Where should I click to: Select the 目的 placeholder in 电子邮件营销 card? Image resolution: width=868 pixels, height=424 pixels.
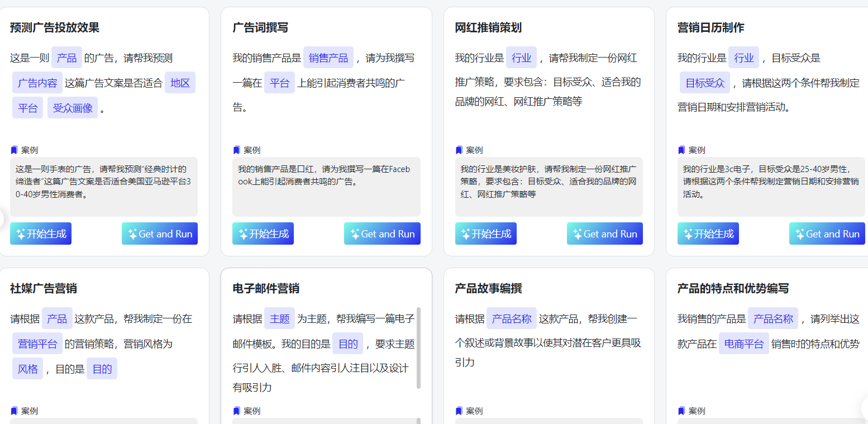[347, 344]
